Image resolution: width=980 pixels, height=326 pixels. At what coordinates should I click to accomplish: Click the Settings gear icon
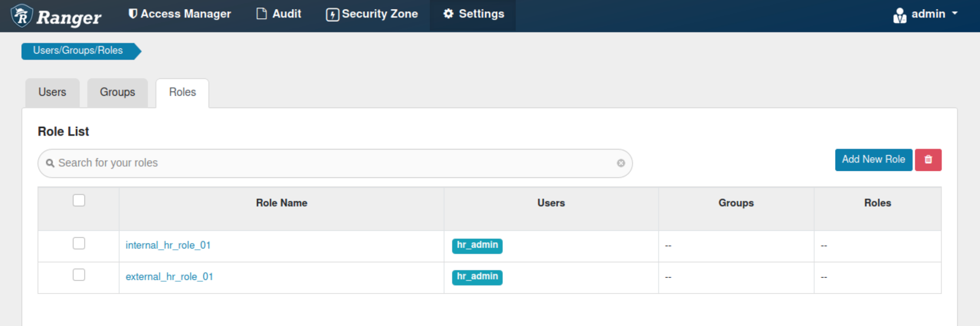(x=448, y=14)
